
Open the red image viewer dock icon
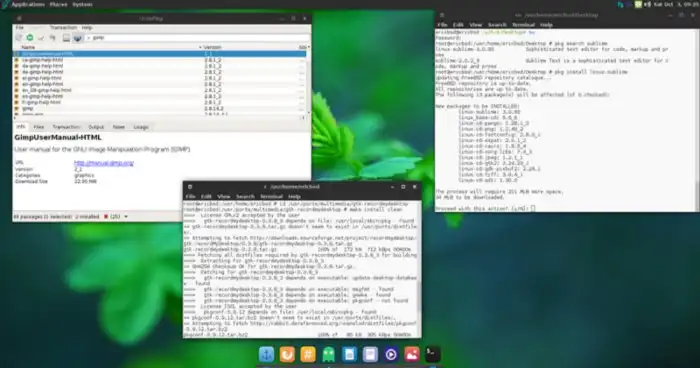pos(412,354)
